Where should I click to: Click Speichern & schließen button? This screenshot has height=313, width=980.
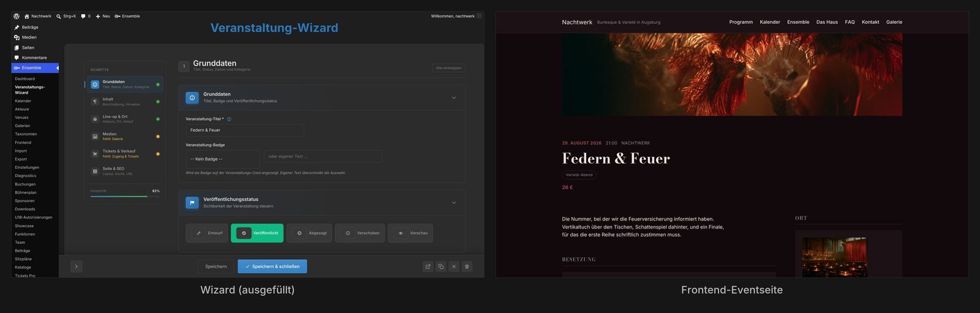[273, 266]
